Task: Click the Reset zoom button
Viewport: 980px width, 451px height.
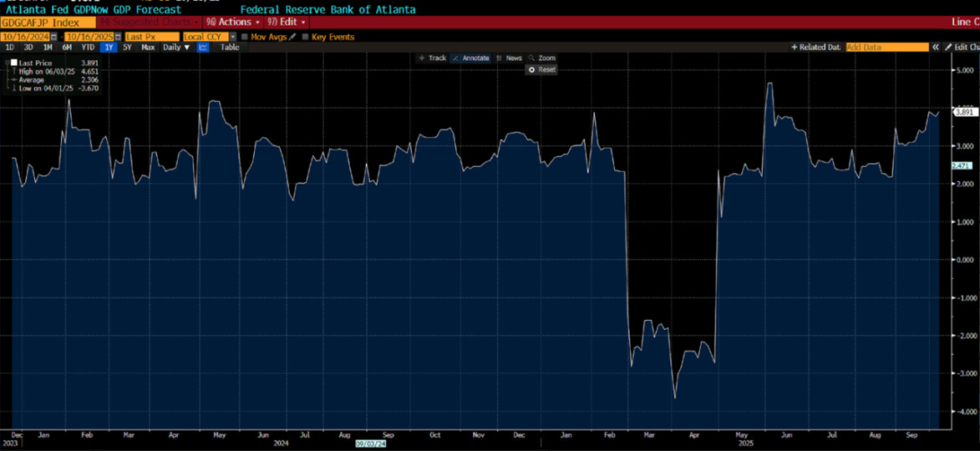Action: click(x=542, y=69)
